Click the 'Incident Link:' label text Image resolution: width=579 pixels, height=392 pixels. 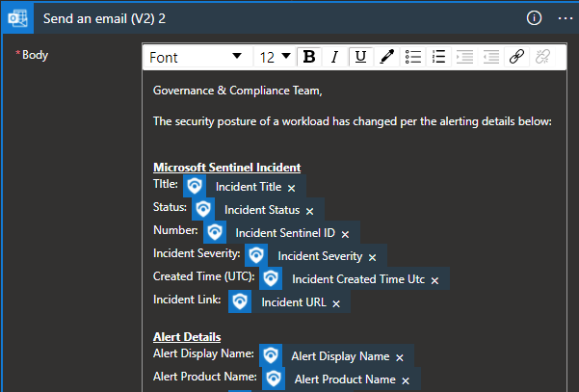[x=187, y=300]
